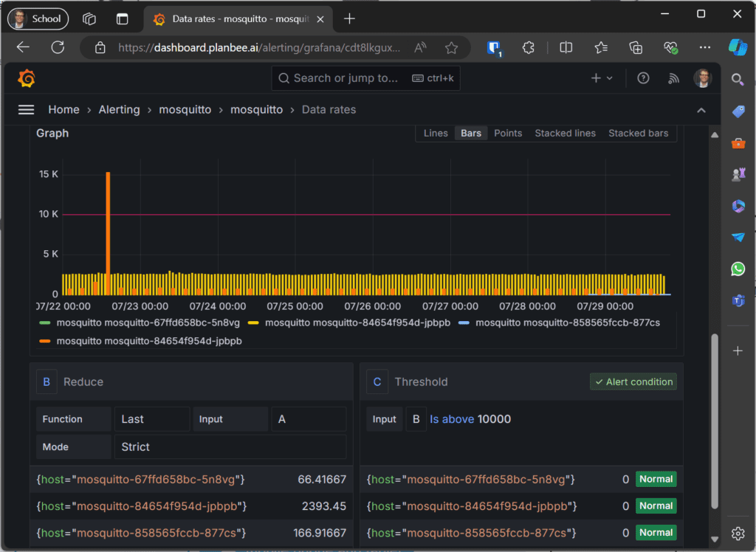Open the Grafana help menu
This screenshot has width=756, height=552.
tap(643, 78)
